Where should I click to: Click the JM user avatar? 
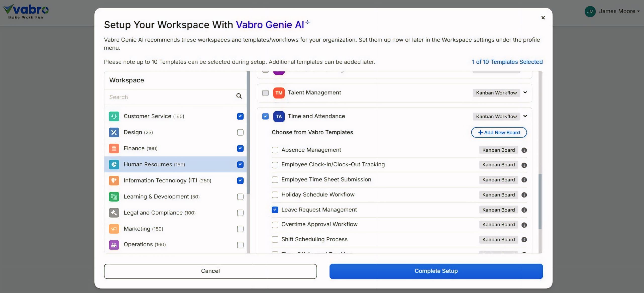pyautogui.click(x=590, y=11)
